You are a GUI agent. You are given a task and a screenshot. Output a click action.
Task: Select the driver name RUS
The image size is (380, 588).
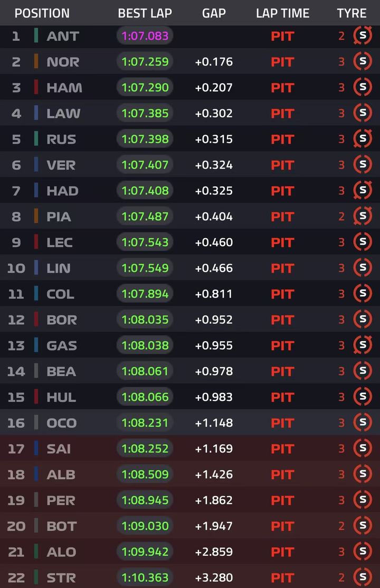[61, 139]
